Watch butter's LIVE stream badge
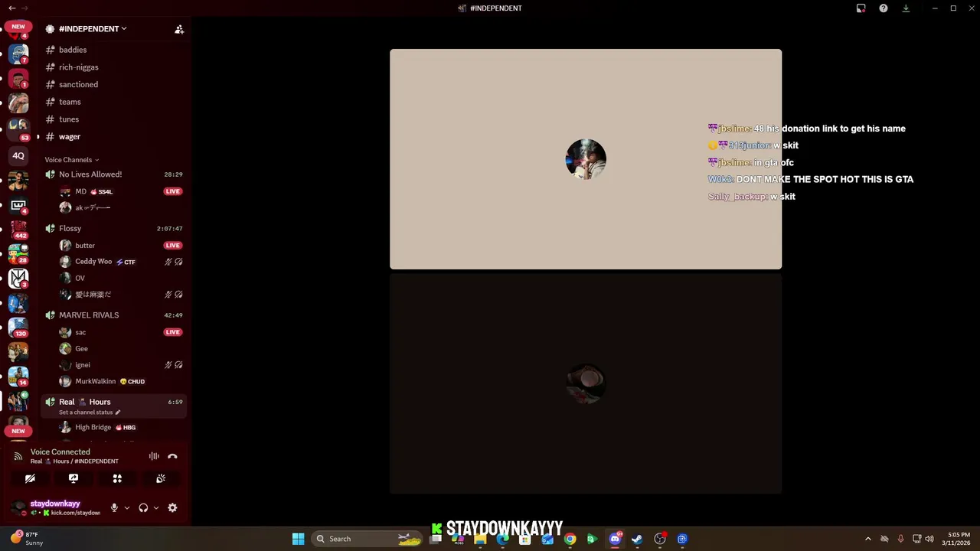 click(x=172, y=246)
